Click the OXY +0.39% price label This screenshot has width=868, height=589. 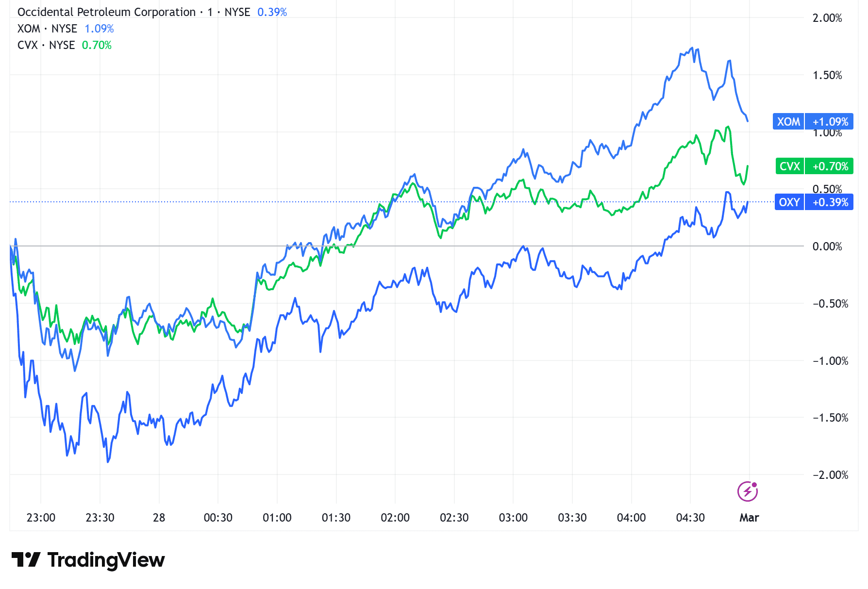(814, 202)
